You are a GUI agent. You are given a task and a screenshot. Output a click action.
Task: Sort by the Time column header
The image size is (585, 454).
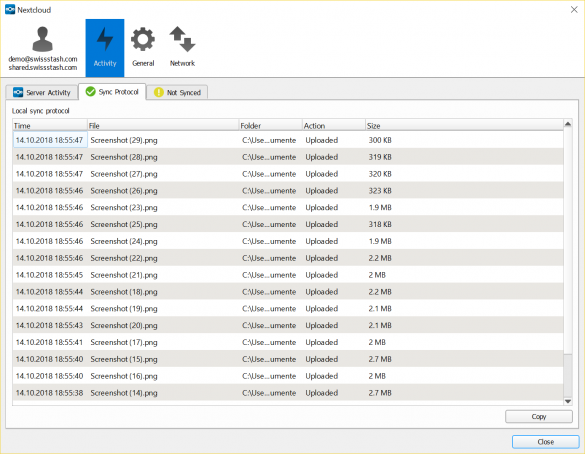tap(50, 125)
